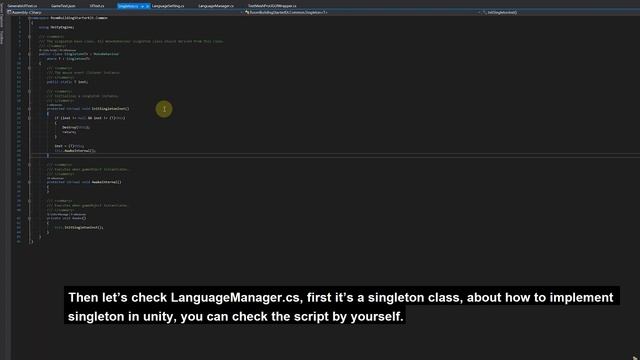Click 'using UnityEngine;' line in code
The image size is (640, 360).
[56, 27]
